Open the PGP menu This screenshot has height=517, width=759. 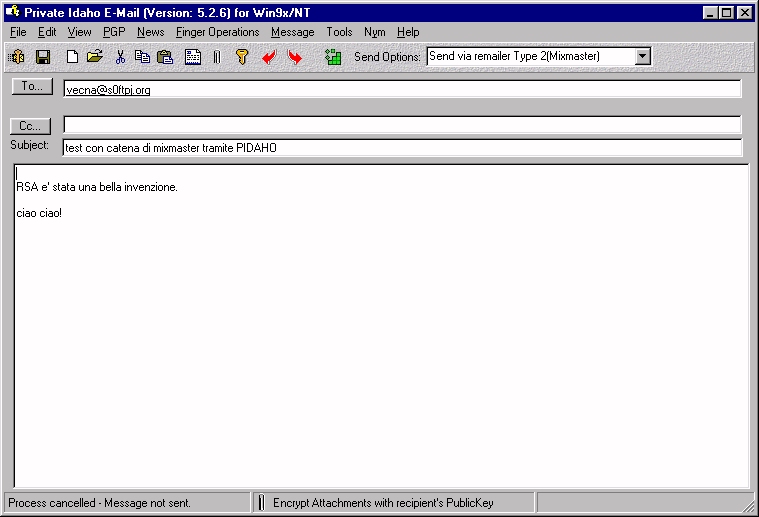(114, 32)
